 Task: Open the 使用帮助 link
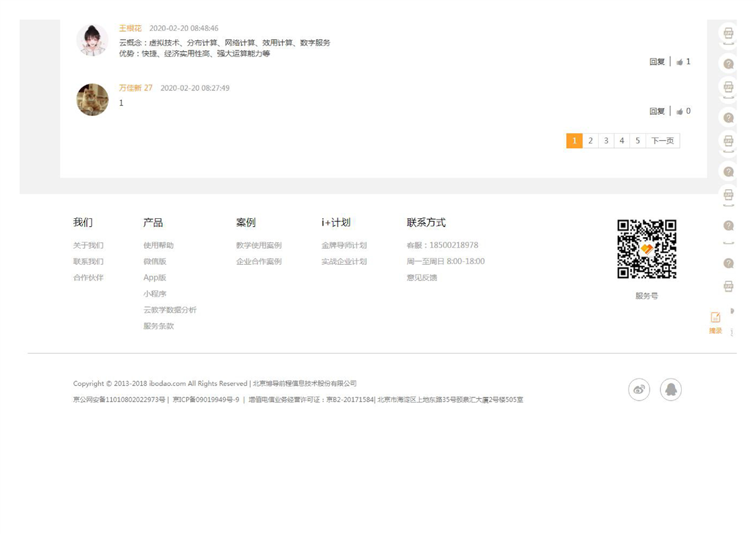click(x=158, y=246)
